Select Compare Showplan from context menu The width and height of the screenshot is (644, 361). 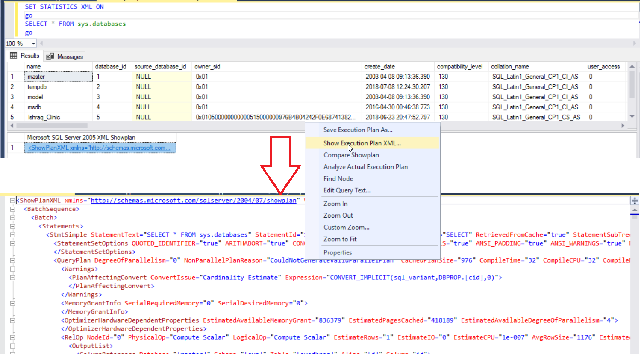351,155
